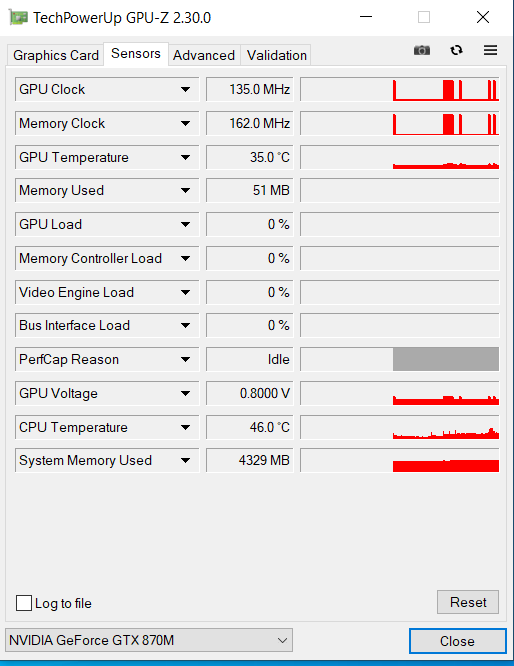Viewport: 514px width, 666px height.
Task: Open the NVIDIA GeForce GTX 870M selector
Action: tap(149, 640)
